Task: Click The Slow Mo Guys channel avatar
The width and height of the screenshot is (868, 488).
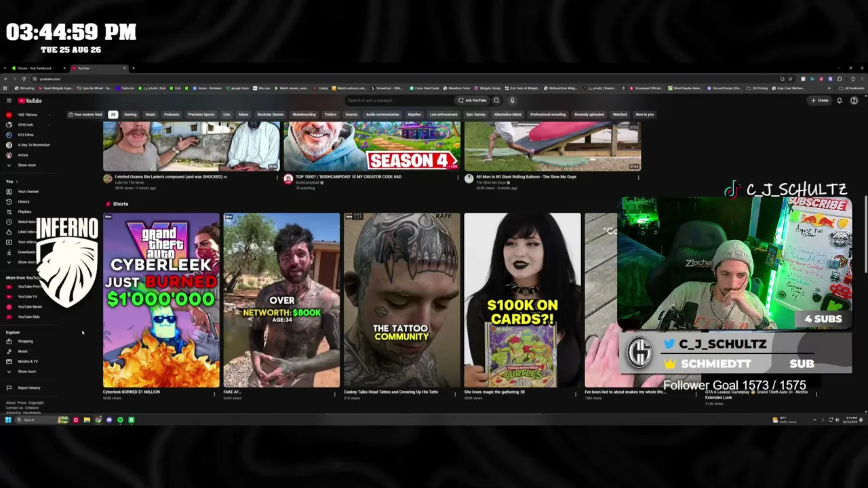Action: pos(469,179)
